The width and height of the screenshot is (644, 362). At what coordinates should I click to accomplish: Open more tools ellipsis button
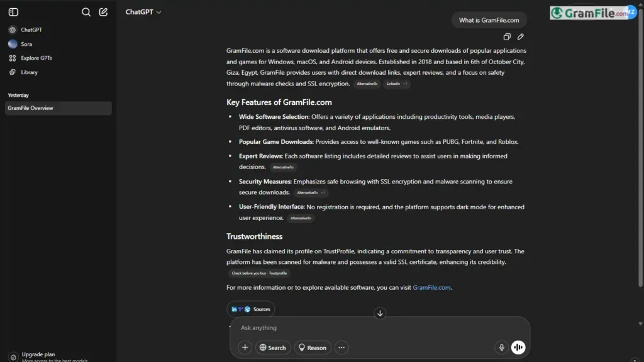341,348
